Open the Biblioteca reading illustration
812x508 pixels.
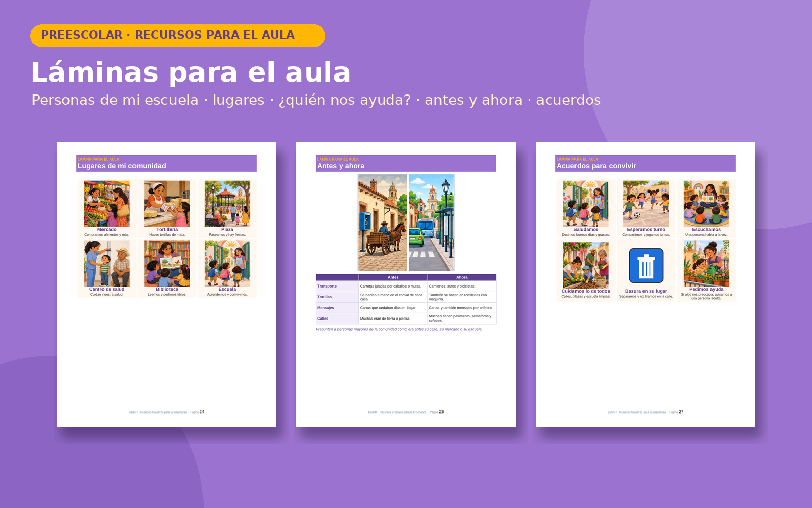coord(167,264)
